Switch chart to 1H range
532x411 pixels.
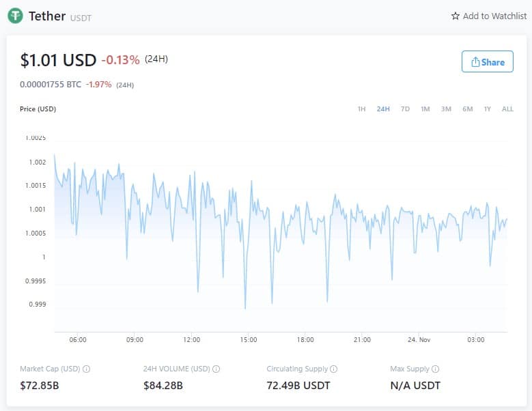[362, 109]
